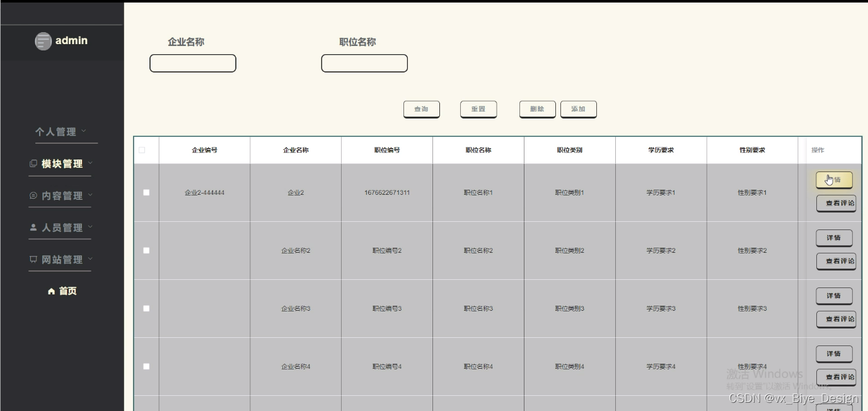Click 查看评论 for row 职位名称3
The height and width of the screenshot is (411, 868).
[x=836, y=319]
